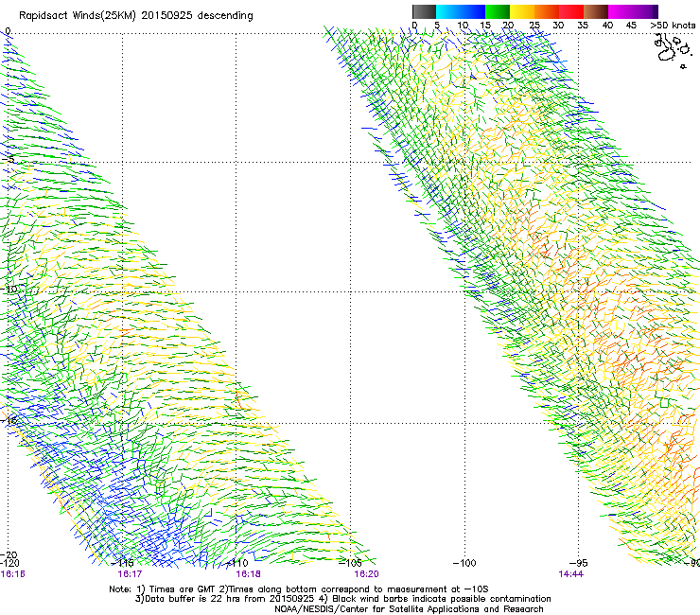Screen dimensions: 700x615
Task: Click the green 15-20 knots legend swatch
Action: click(x=498, y=11)
